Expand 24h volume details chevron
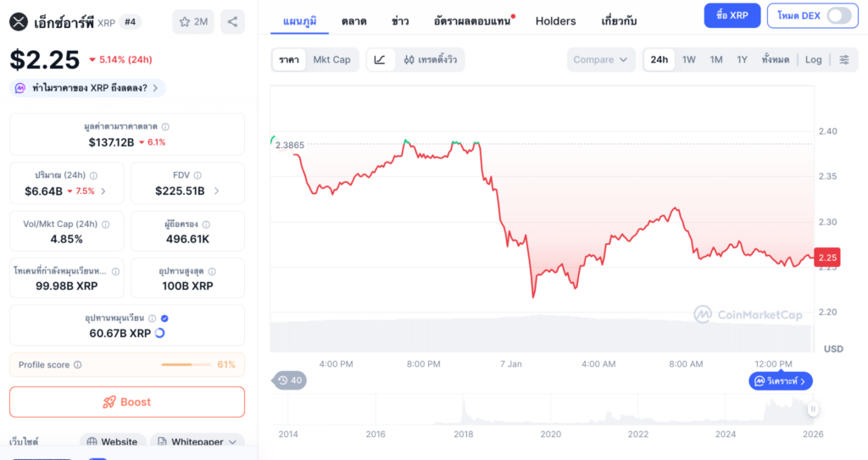 [x=103, y=191]
